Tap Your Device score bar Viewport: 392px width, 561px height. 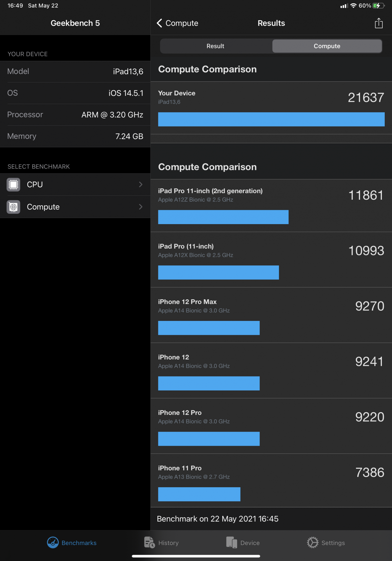pos(271,119)
